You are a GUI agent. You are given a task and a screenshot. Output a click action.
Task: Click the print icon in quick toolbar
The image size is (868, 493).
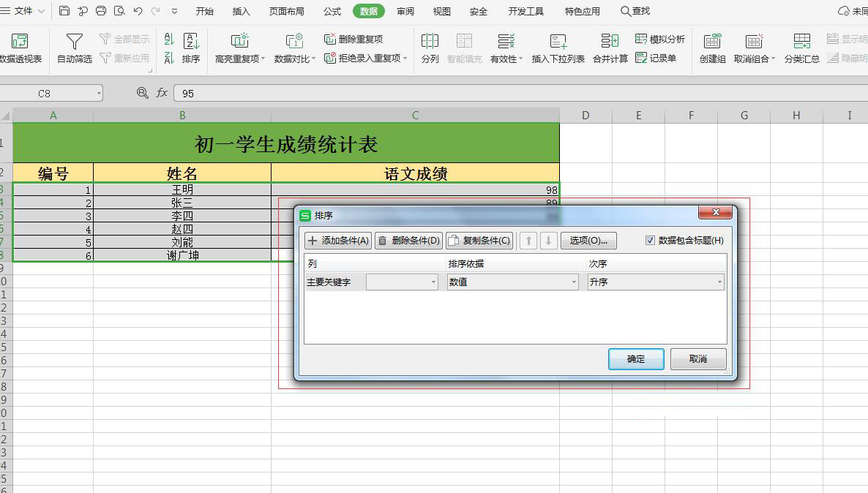tap(101, 11)
